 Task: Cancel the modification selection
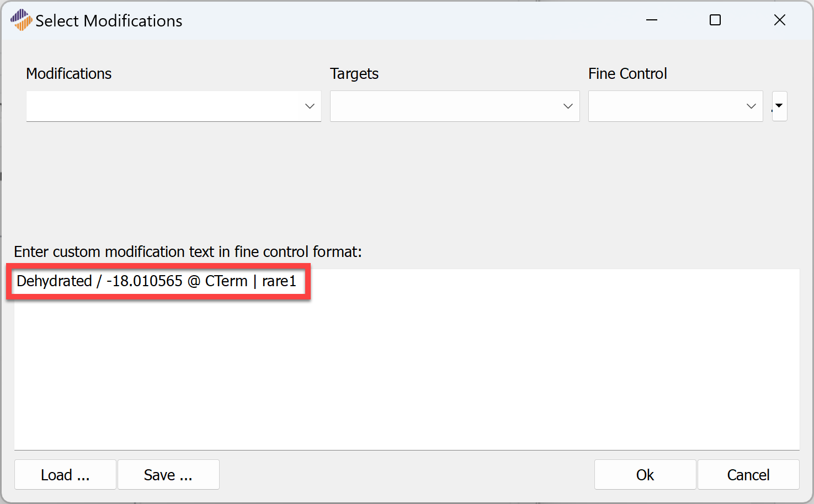pyautogui.click(x=748, y=475)
